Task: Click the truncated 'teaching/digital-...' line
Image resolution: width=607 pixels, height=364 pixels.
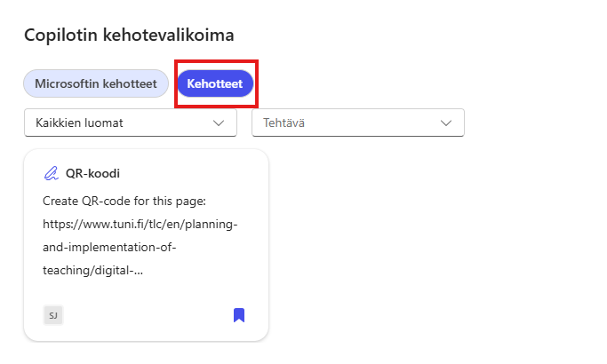Action: click(92, 272)
